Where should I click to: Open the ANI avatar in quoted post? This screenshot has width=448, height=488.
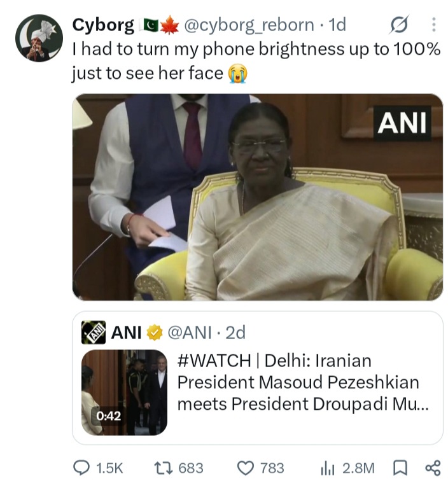94,332
